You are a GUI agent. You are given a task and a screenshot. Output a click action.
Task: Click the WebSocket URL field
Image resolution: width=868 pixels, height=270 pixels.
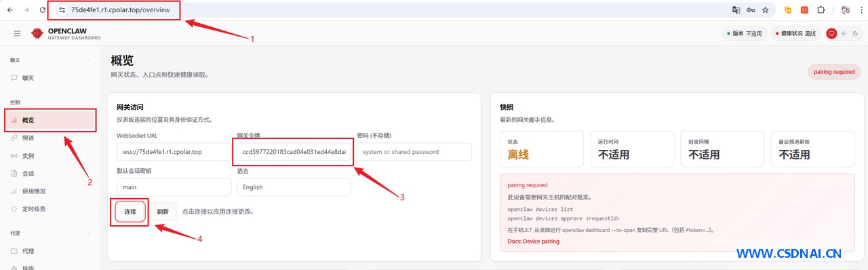[174, 152]
